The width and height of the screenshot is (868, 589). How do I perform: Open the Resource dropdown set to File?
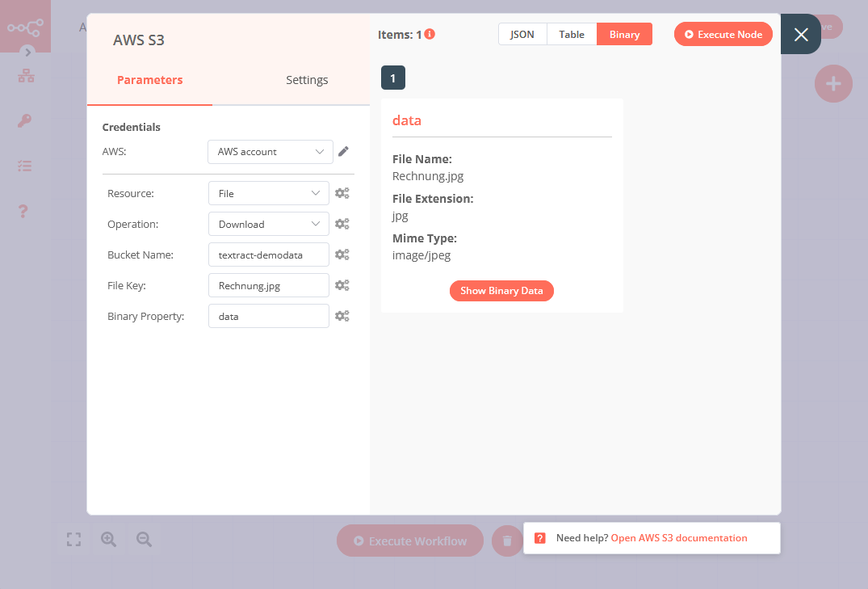tap(268, 194)
